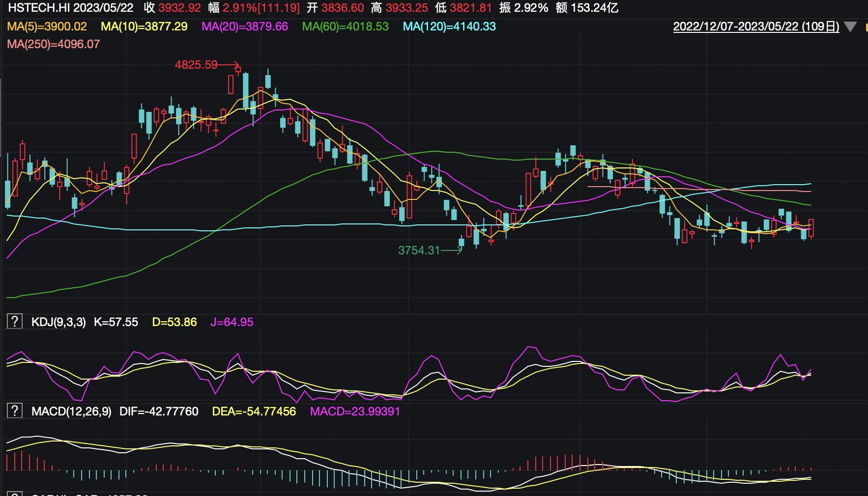Click the KDJ(9,3,3) indicator name
This screenshot has width=868, height=496.
point(58,322)
